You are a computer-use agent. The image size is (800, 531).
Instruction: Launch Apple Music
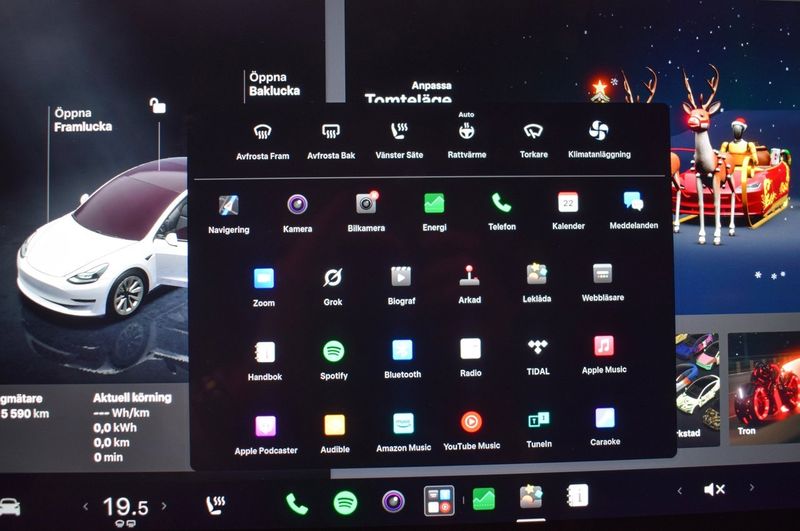(604, 355)
